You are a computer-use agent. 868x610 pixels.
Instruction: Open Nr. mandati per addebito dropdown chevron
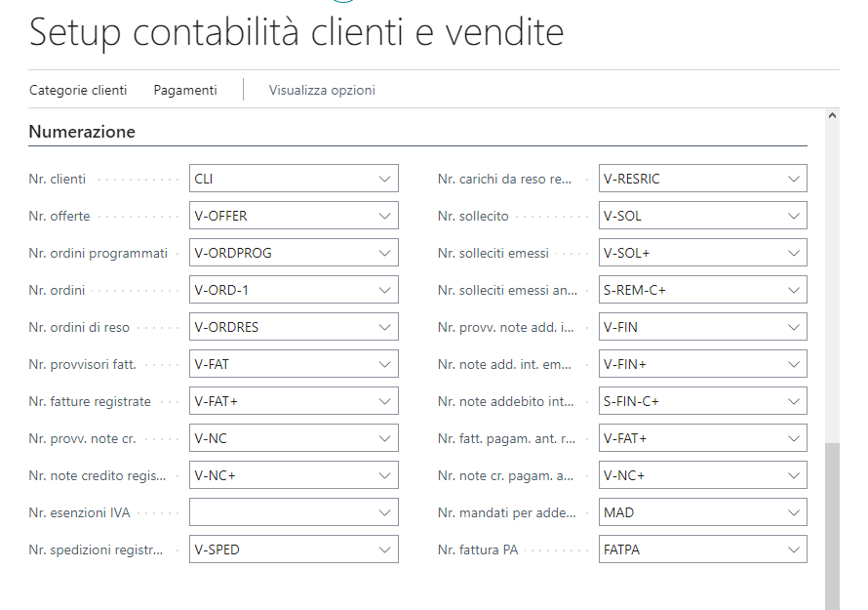coord(792,512)
